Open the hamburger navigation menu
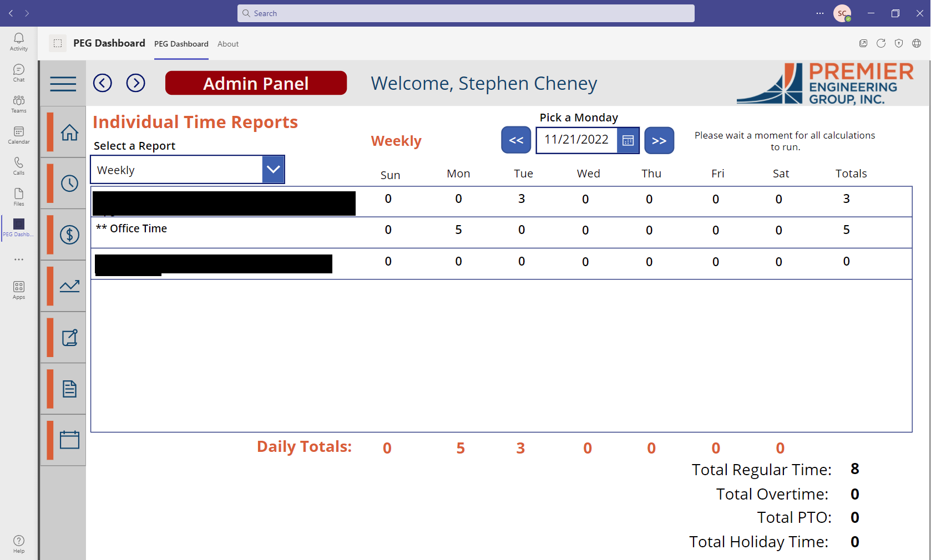931x560 pixels. [63, 83]
